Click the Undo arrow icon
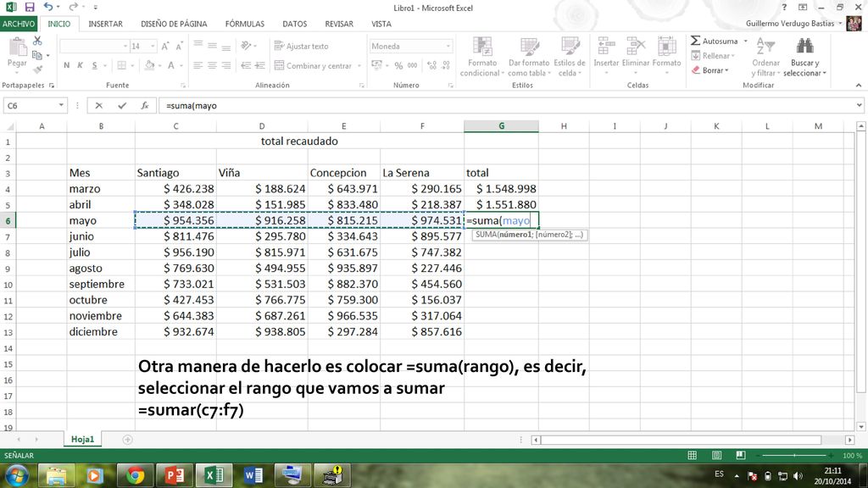This screenshot has height=488, width=868. click(48, 7)
